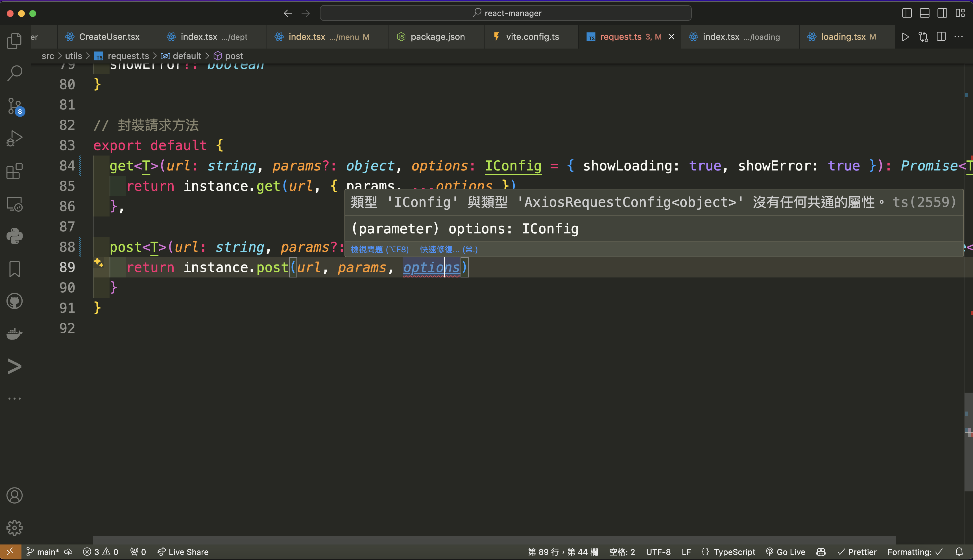Open the Python activity bar icon
Image resolution: width=973 pixels, height=560 pixels.
15,236
